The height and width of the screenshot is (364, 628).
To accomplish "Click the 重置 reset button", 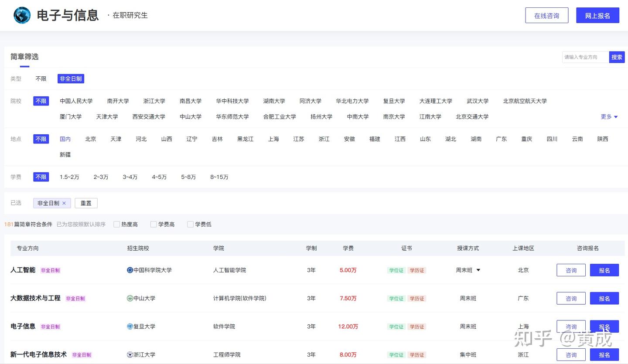I will [x=86, y=203].
